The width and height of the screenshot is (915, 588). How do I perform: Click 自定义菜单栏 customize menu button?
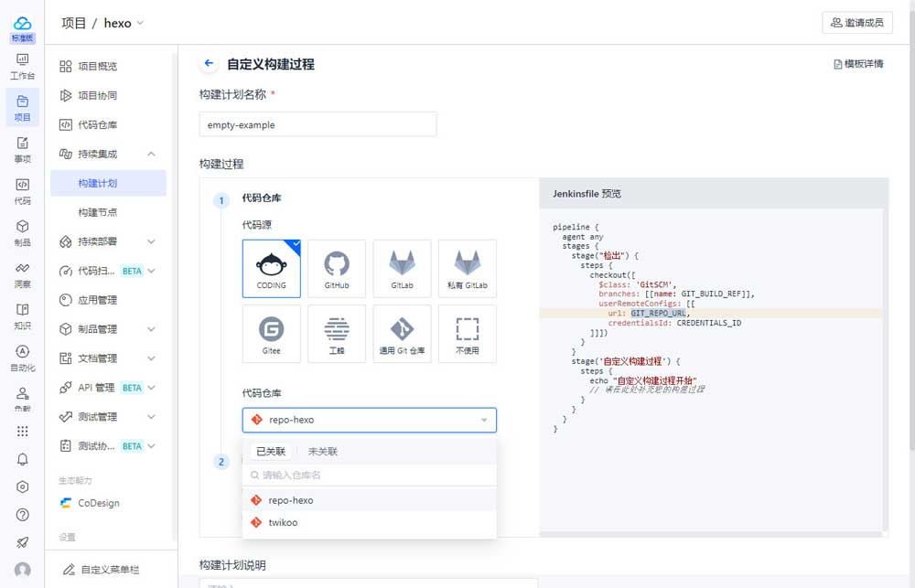point(102,570)
